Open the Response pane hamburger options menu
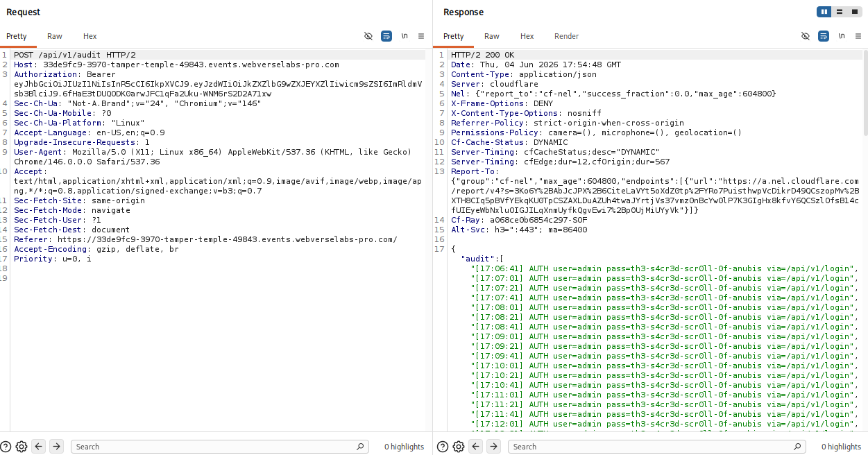Screen dimensions: 868x455 coord(859,36)
